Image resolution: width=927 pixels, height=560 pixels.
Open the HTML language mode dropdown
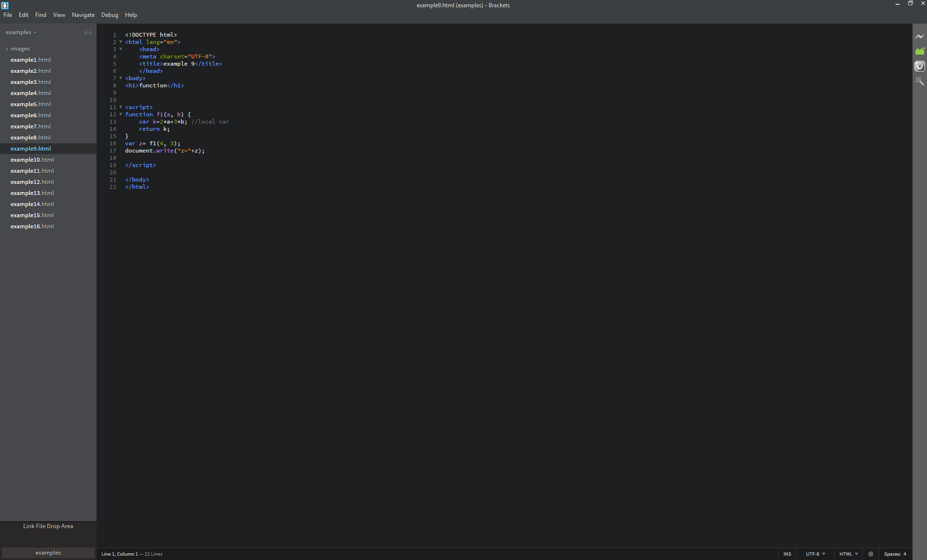pos(848,554)
